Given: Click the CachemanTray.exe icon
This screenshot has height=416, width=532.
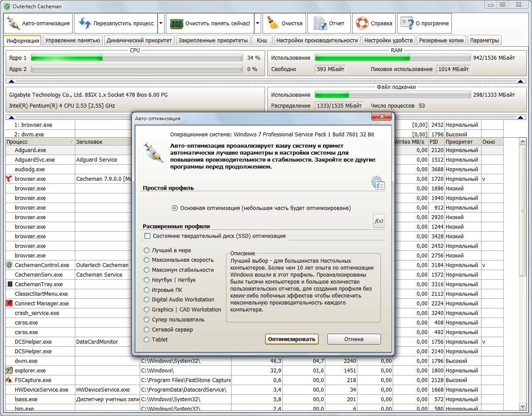Looking at the screenshot, I should point(9,284).
